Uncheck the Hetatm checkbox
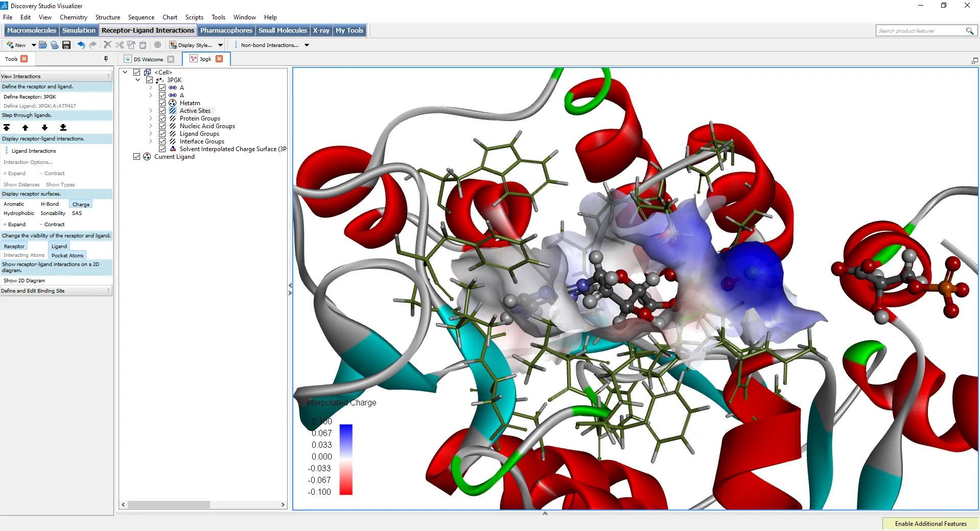The width and height of the screenshot is (980, 531). [162, 103]
